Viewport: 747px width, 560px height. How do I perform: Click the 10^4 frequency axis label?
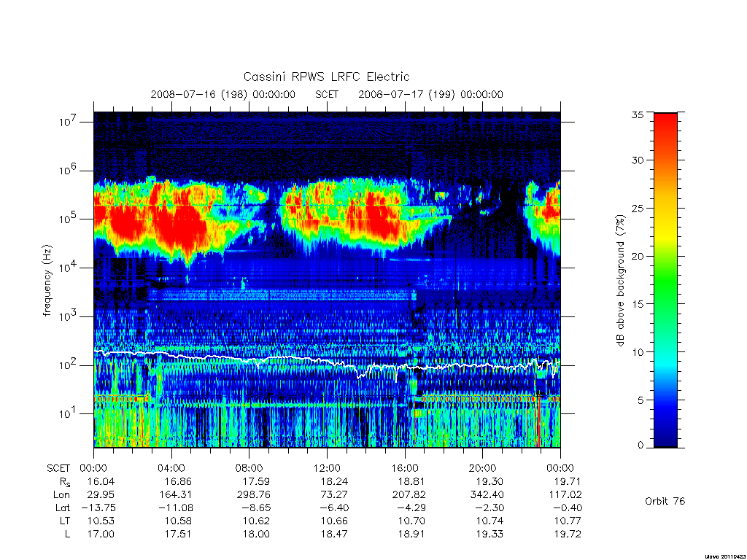68,267
